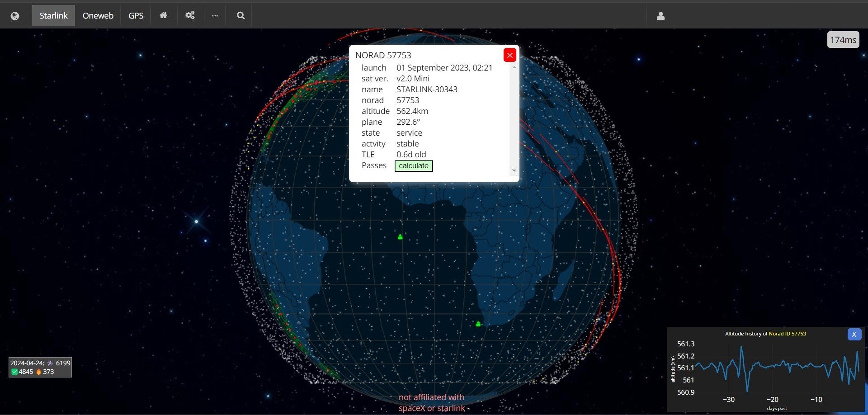This screenshot has height=415, width=868.
Task: Click the satellite icon next to 6199 count
Action: click(50, 363)
